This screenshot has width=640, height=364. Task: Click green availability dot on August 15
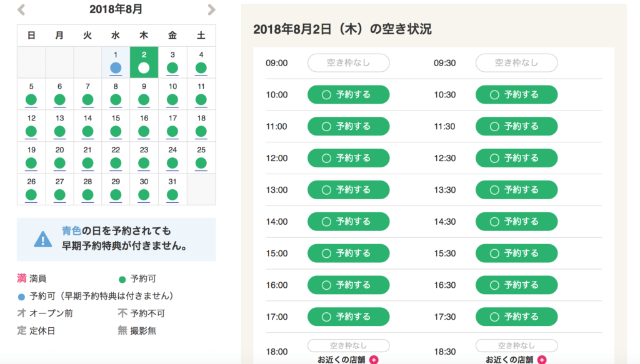(x=116, y=131)
